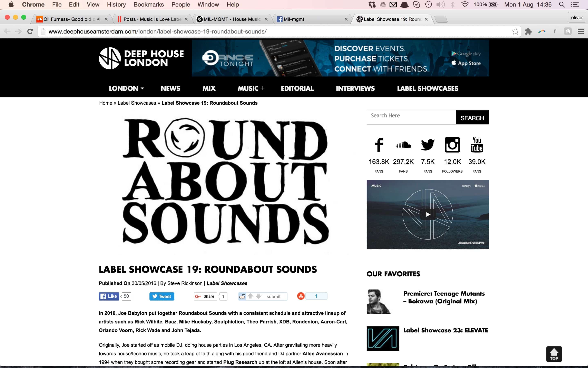
Task: Click the Reddit submit button
Action: 274,296
